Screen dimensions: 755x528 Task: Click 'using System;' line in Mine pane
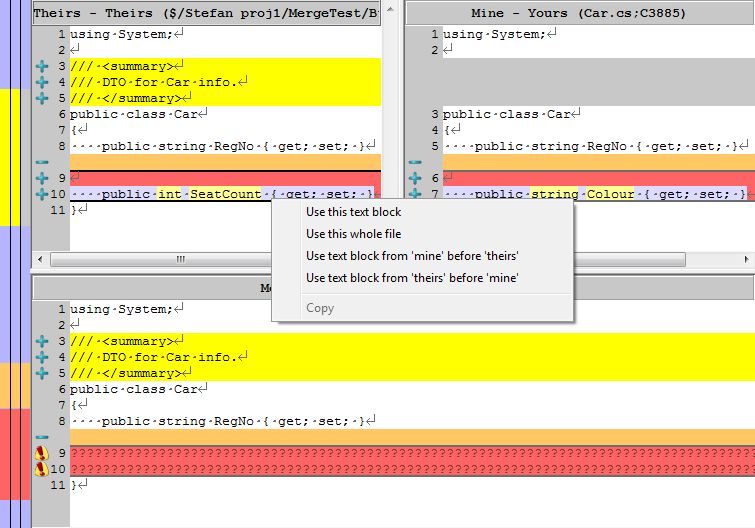click(x=599, y=34)
